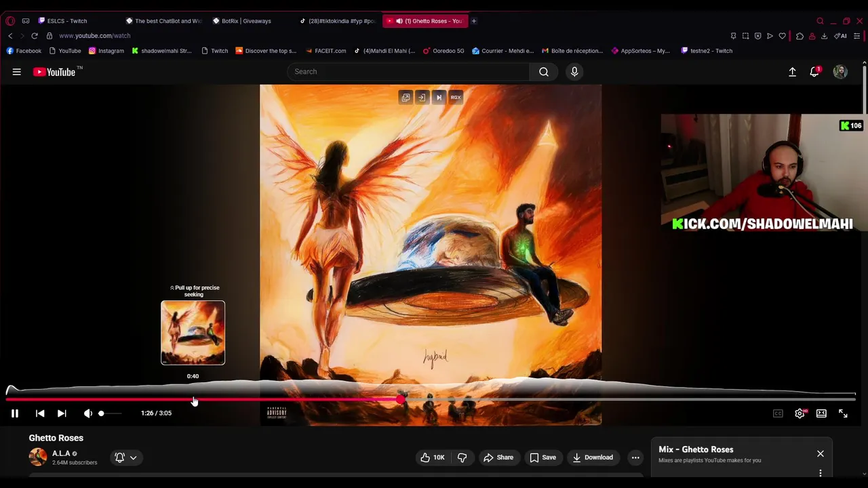Open the flow send arrow icon
868x488 pixels.
pos(770,36)
